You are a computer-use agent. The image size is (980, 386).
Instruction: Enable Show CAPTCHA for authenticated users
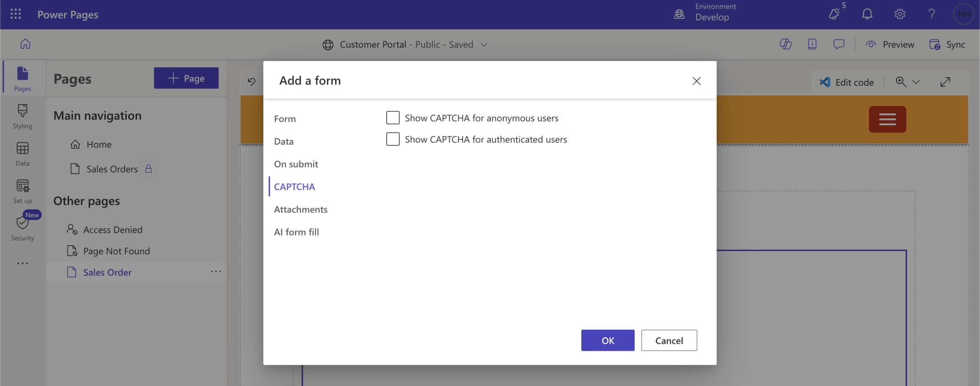tap(393, 139)
